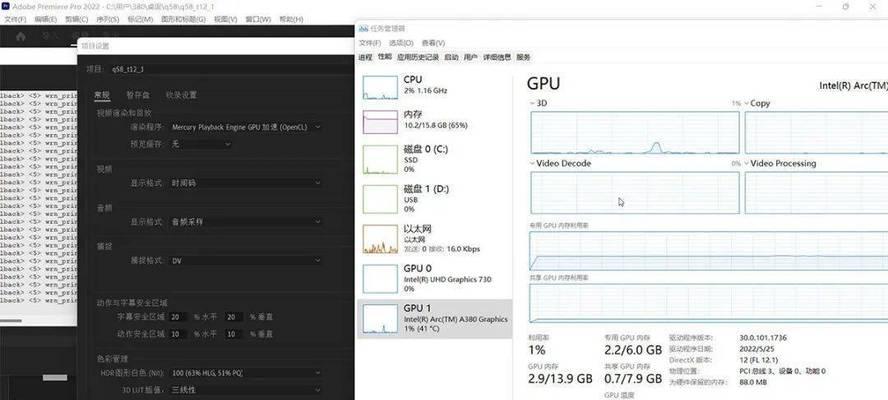Open 文件(F) menu in Premiere
The height and width of the screenshot is (400, 888).
coord(15,19)
